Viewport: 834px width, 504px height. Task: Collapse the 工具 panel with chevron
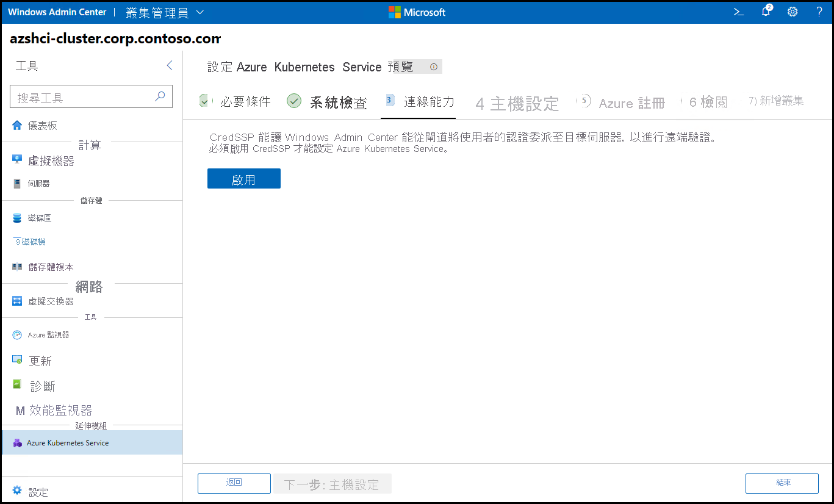(170, 65)
